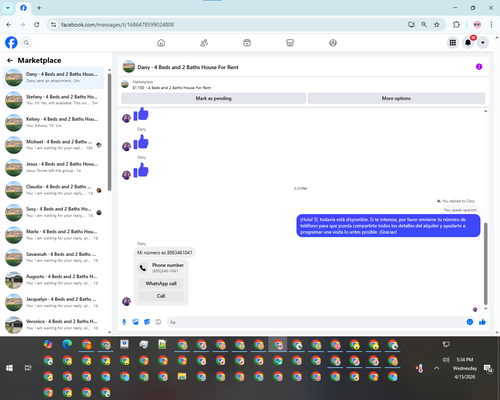The height and width of the screenshot is (400, 500).
Task: Open the Facebook search magnifier
Action: [26, 43]
